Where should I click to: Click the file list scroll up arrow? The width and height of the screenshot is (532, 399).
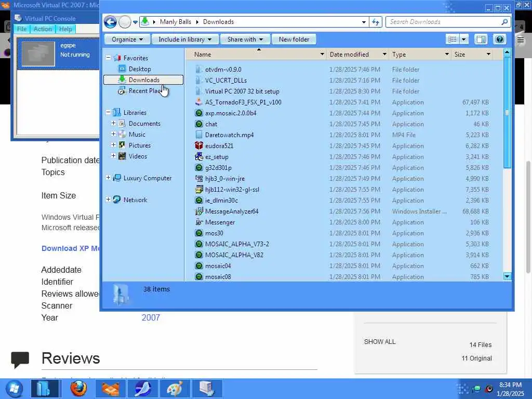507,52
